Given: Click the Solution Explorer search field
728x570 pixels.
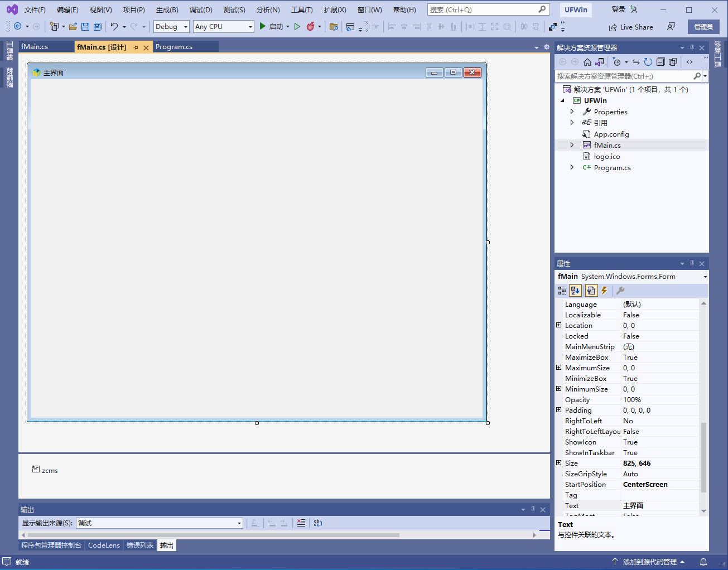Looking at the screenshot, I should pyautogui.click(x=625, y=76).
